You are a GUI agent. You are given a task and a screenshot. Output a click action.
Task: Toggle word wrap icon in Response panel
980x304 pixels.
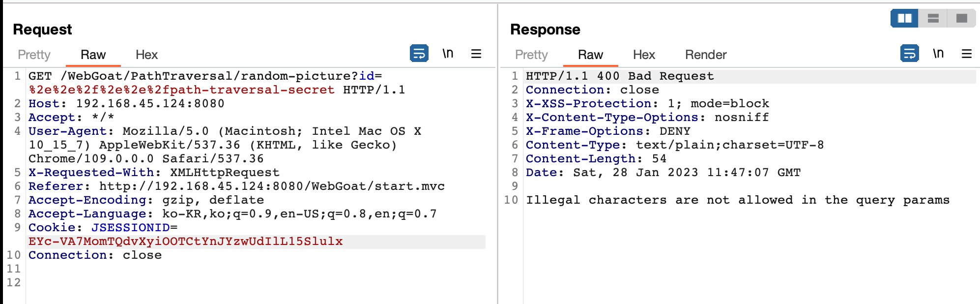[910, 53]
